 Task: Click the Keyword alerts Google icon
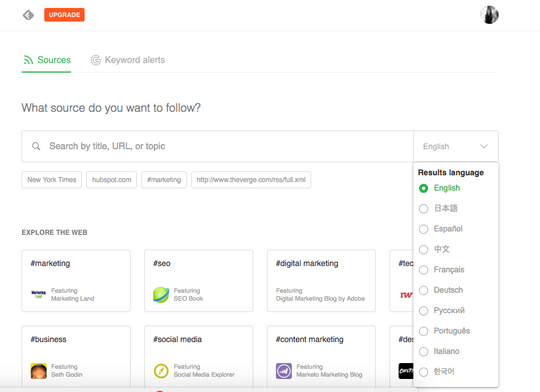click(x=96, y=60)
